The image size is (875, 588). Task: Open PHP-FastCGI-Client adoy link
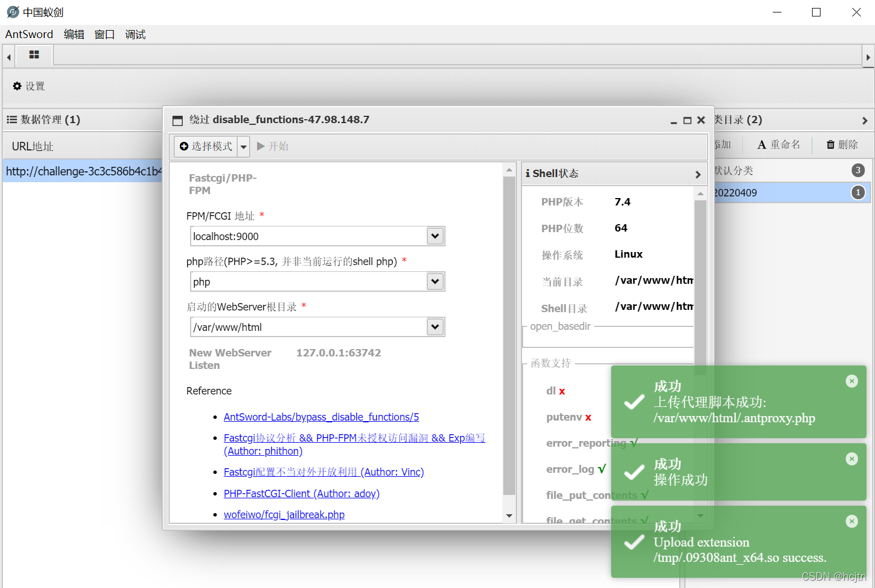[x=301, y=494]
